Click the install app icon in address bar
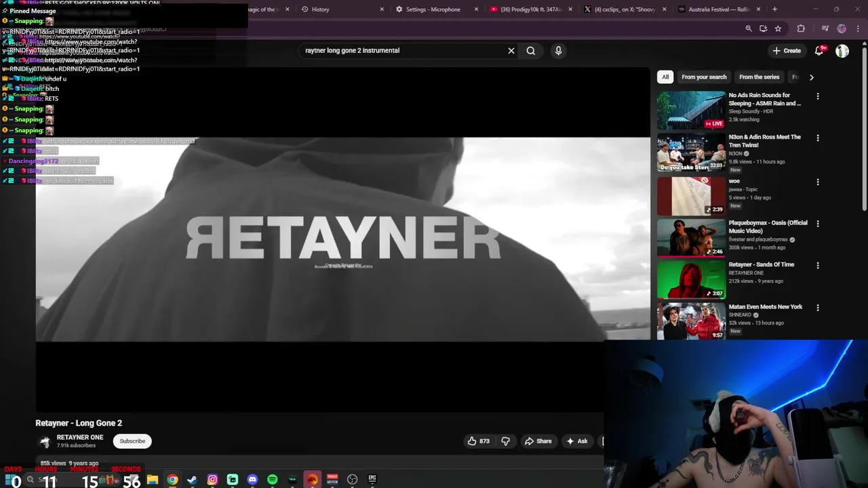868x488 pixels. 764,28
